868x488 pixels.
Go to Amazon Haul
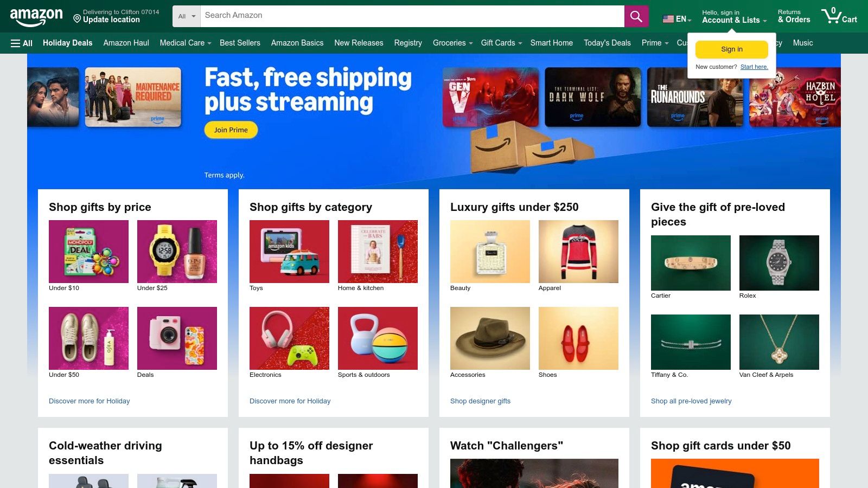pos(126,43)
